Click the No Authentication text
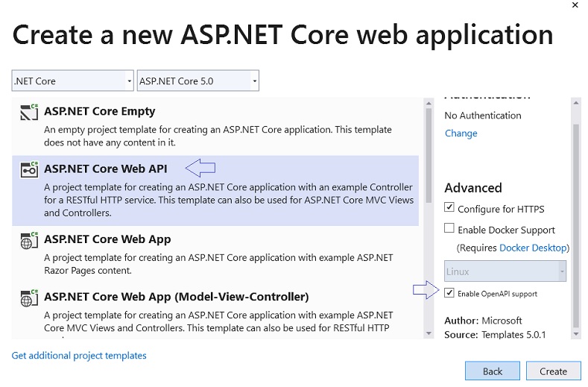588x387 pixels. point(483,116)
